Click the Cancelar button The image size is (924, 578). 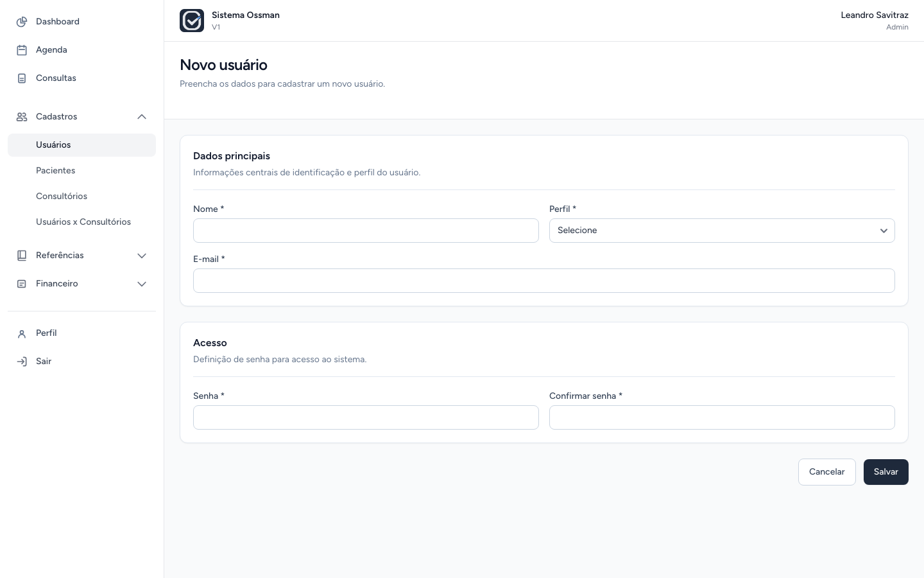point(827,472)
